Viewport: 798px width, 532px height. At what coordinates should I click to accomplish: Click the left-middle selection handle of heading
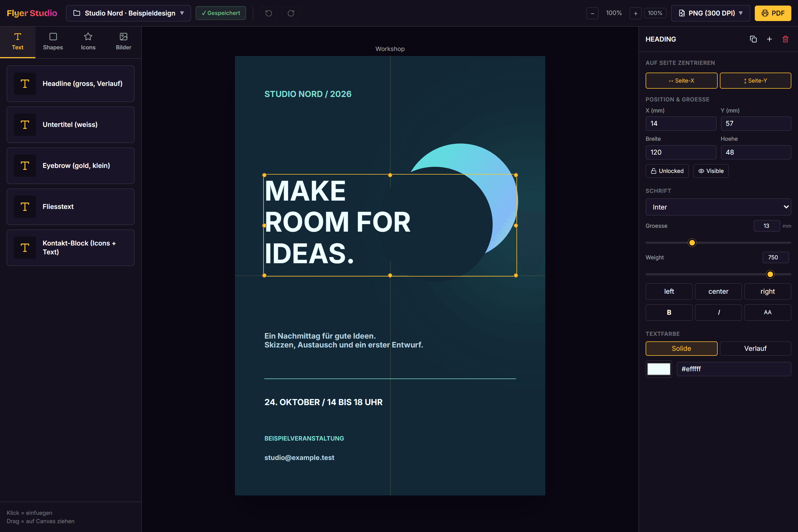[264, 225]
